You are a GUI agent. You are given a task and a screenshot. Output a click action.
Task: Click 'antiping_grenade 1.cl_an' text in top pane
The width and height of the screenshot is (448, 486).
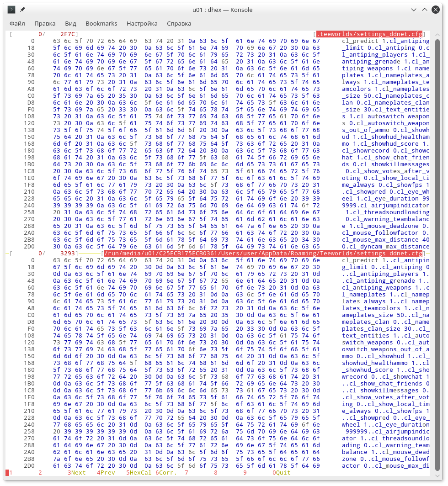click(386, 61)
